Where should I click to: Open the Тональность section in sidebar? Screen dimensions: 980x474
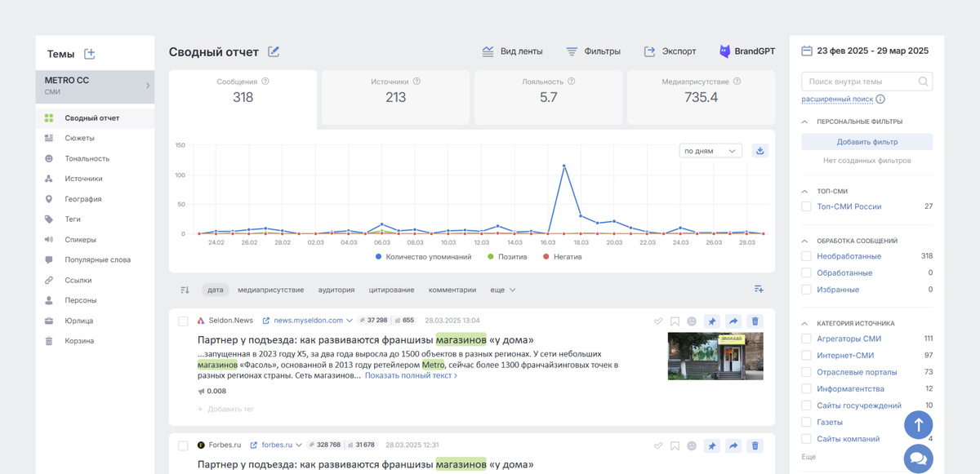coord(95,158)
